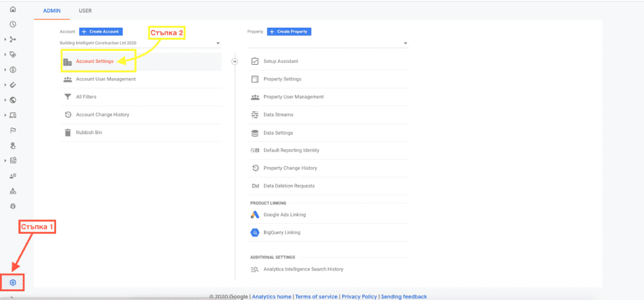Click the Home icon in left sidebar
The width and height of the screenshot is (644, 300).
pyautogui.click(x=13, y=10)
